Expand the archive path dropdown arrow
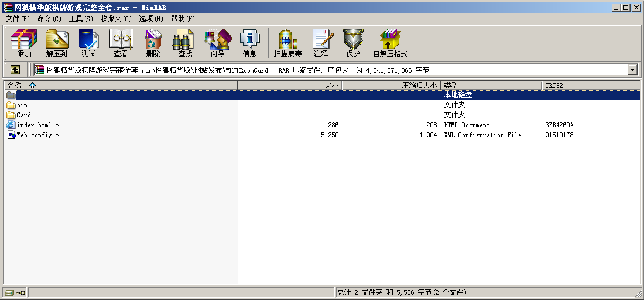644x300 pixels. (x=632, y=70)
